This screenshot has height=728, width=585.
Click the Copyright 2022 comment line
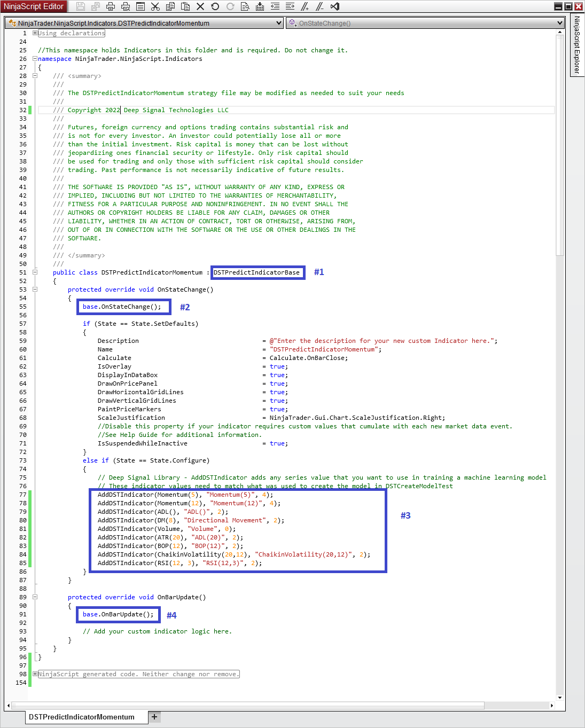point(141,110)
